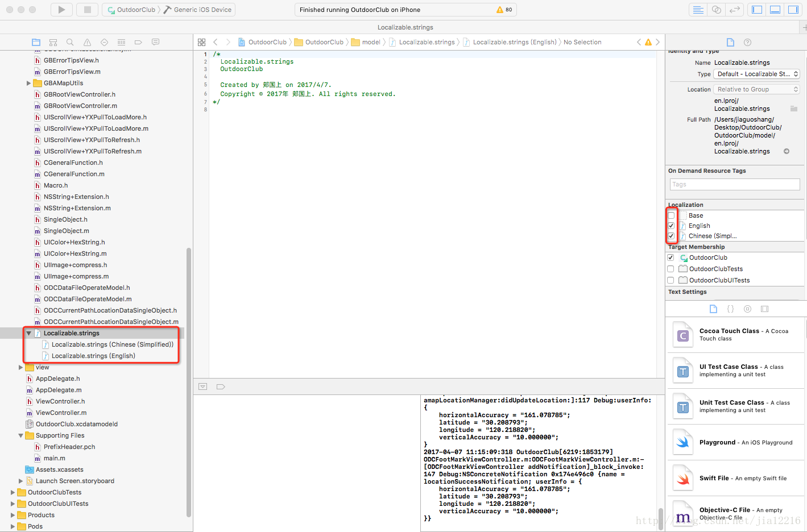Screen dimensions: 807x532
Task: Click the No Selection breadcrumb
Action: pos(582,42)
